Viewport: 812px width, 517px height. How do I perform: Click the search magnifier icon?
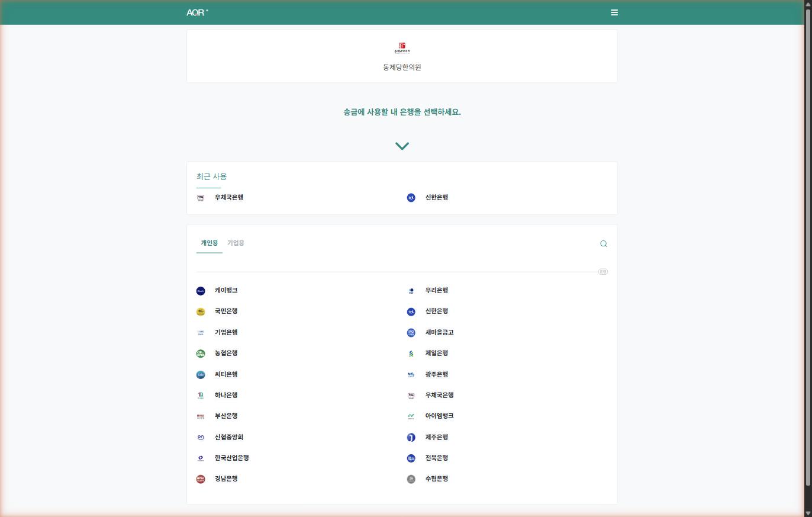click(604, 243)
